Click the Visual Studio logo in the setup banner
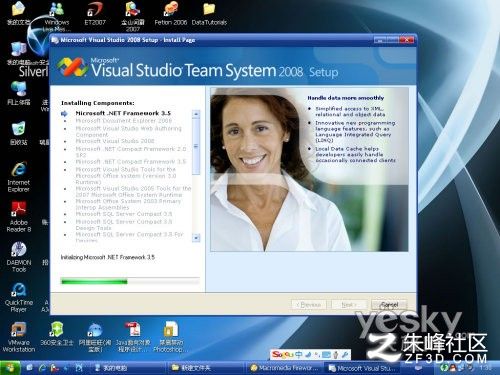 pos(72,67)
